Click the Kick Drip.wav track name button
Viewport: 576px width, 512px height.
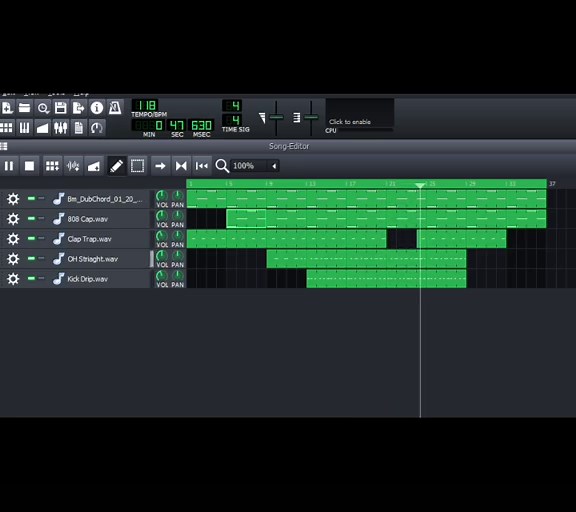(x=100, y=279)
